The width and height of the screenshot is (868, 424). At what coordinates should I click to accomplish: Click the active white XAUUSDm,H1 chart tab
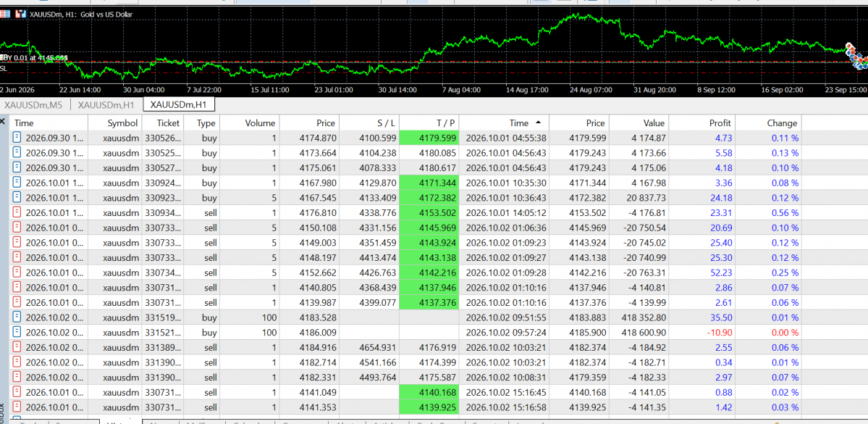click(x=179, y=104)
